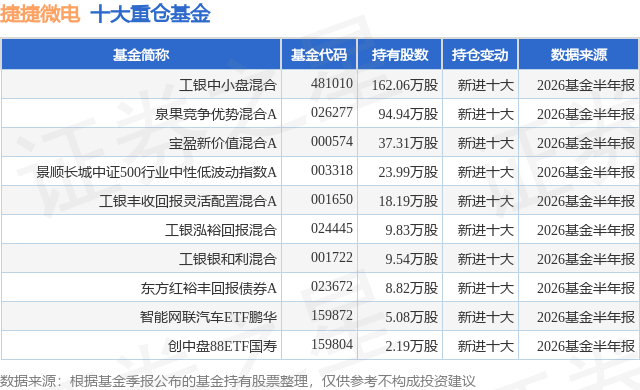640x390 pixels.
Task: Click fund code 159872
Action: tap(332, 315)
